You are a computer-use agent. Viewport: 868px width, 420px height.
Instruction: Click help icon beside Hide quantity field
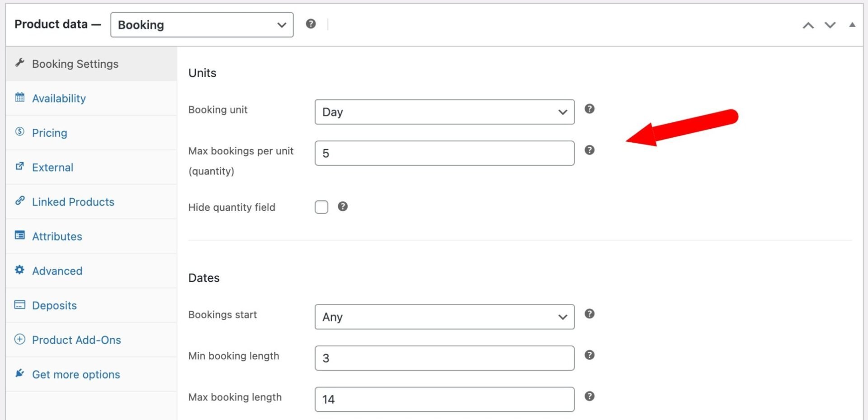click(x=343, y=206)
